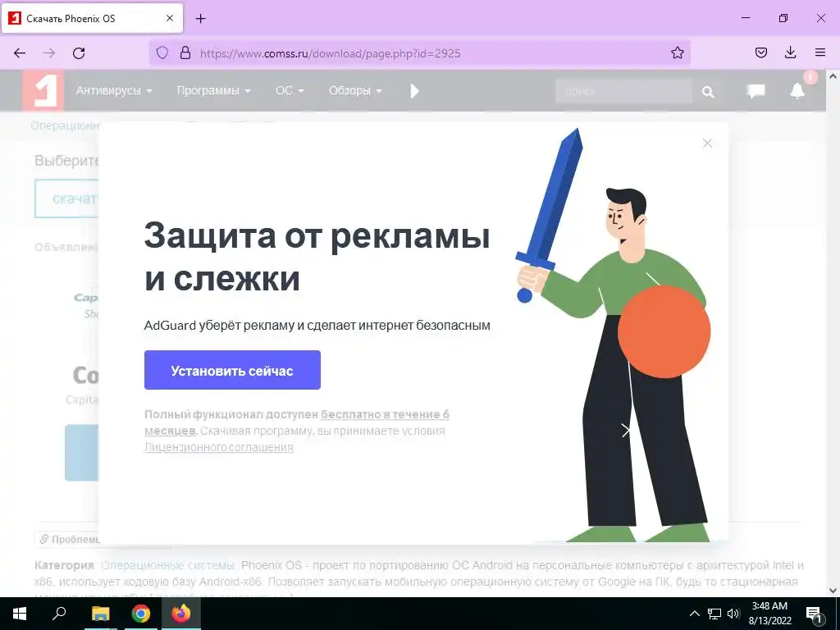
Task: Go back with the browser back arrow
Action: tap(20, 53)
